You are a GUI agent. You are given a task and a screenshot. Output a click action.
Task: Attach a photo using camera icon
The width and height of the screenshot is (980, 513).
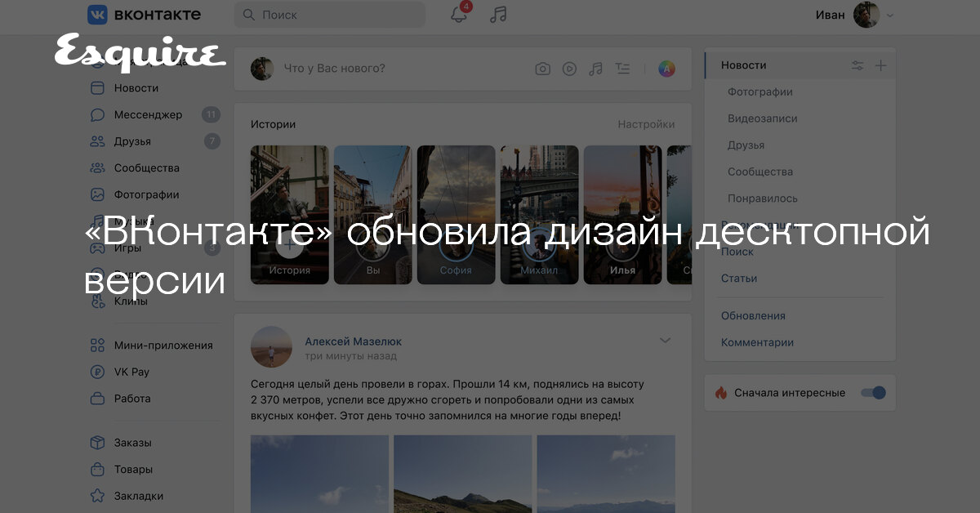click(x=542, y=69)
